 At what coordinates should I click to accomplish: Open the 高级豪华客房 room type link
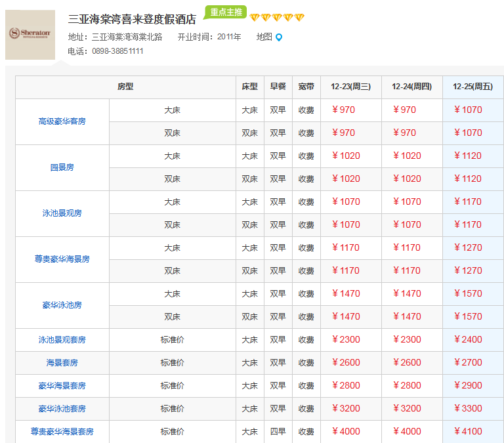pos(62,121)
